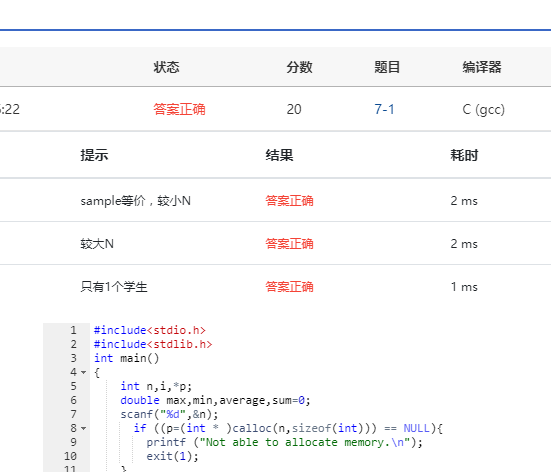Click line number 1 in gutter
Screen dimensions: 551x472
[73, 330]
